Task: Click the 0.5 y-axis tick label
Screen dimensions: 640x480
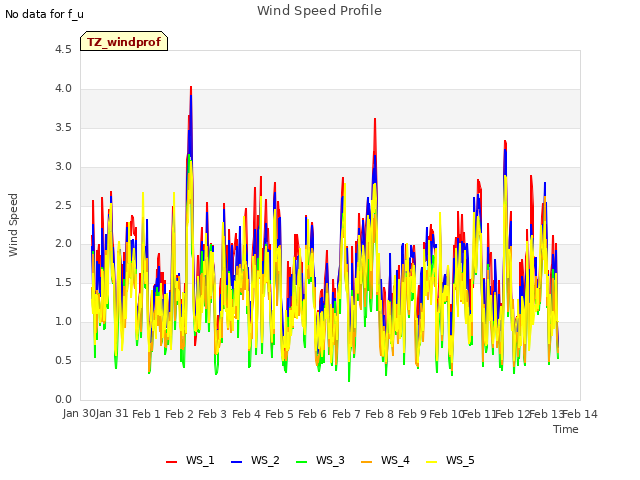Action: pos(63,360)
